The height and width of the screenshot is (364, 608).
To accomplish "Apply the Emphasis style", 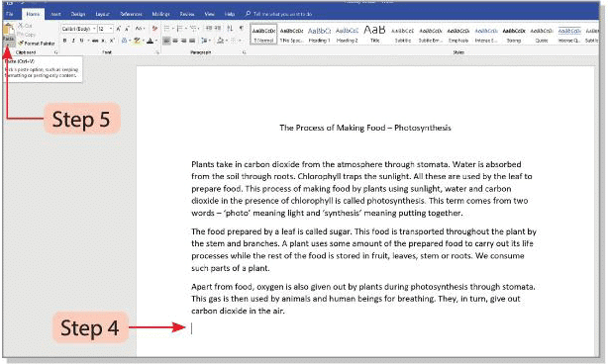I will coord(458,34).
